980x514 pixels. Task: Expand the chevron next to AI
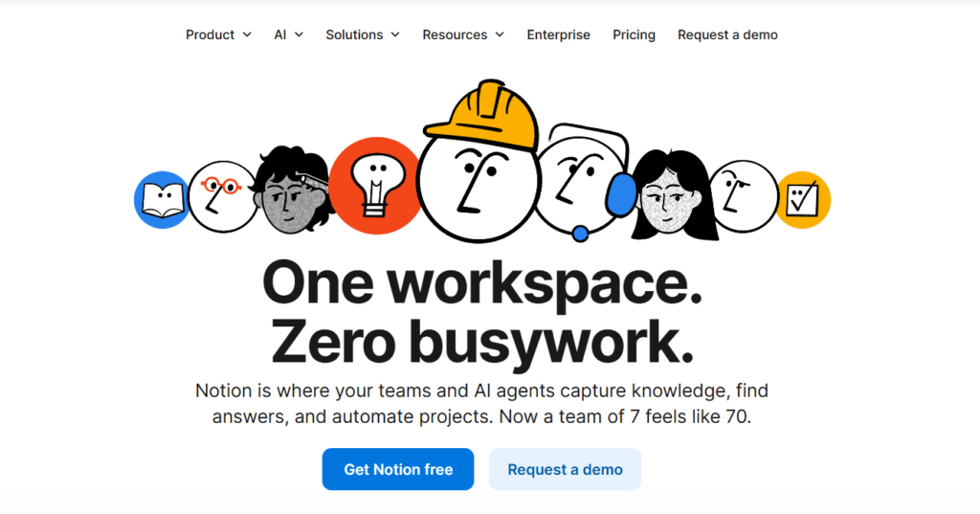(299, 35)
